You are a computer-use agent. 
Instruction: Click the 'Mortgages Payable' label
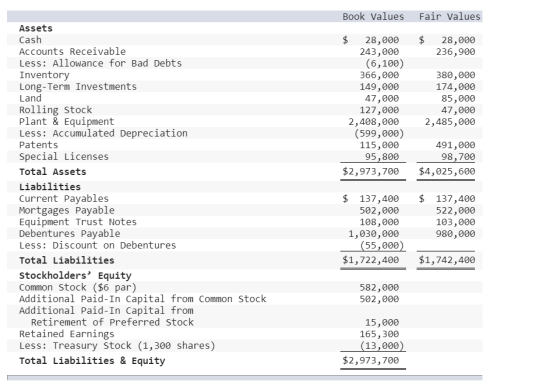click(x=67, y=210)
